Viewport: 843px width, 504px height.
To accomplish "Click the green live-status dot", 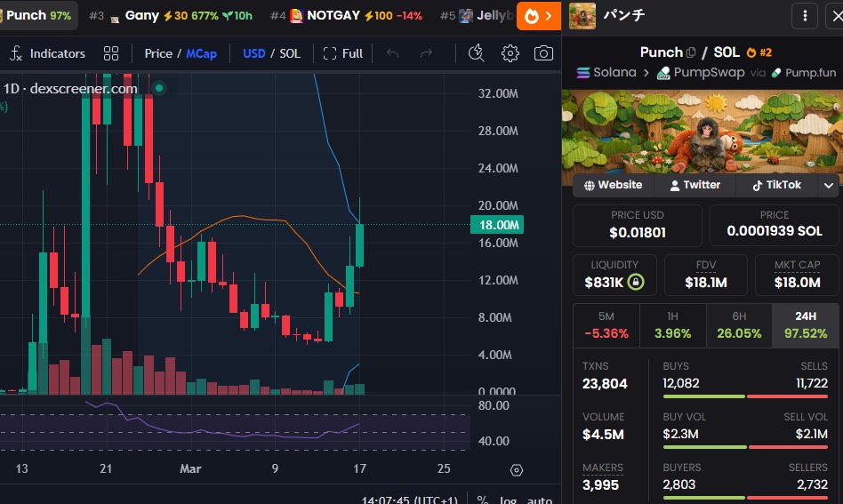I will click(159, 88).
